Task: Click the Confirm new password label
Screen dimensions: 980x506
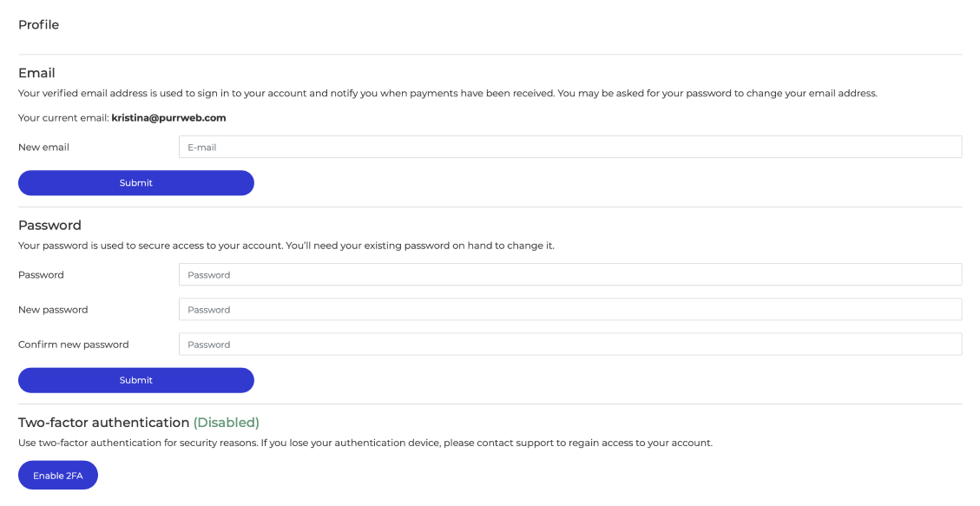Action: tap(74, 345)
